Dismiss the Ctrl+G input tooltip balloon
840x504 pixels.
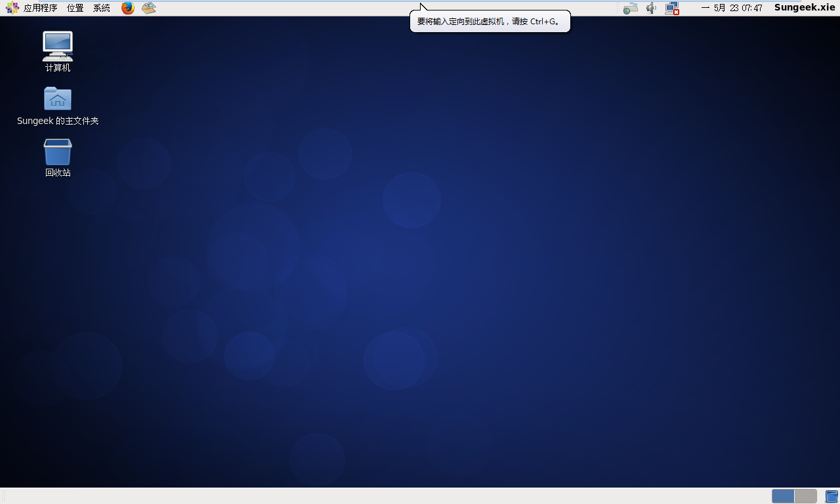(x=490, y=21)
